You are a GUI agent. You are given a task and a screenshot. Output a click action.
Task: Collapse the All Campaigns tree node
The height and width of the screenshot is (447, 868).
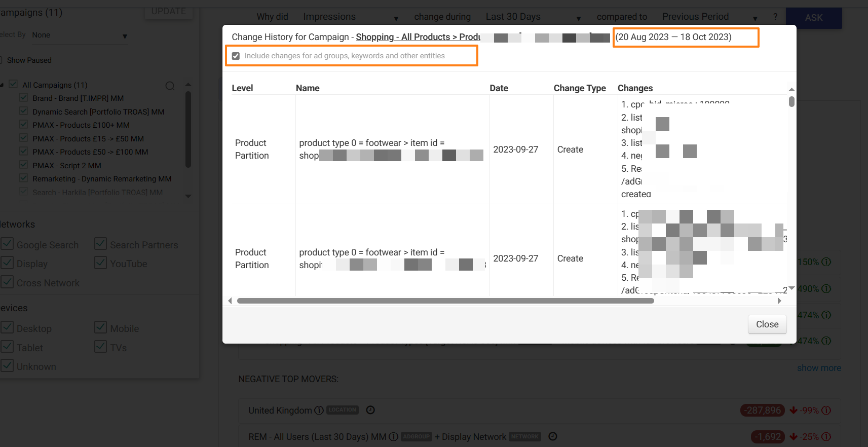tap(3, 85)
